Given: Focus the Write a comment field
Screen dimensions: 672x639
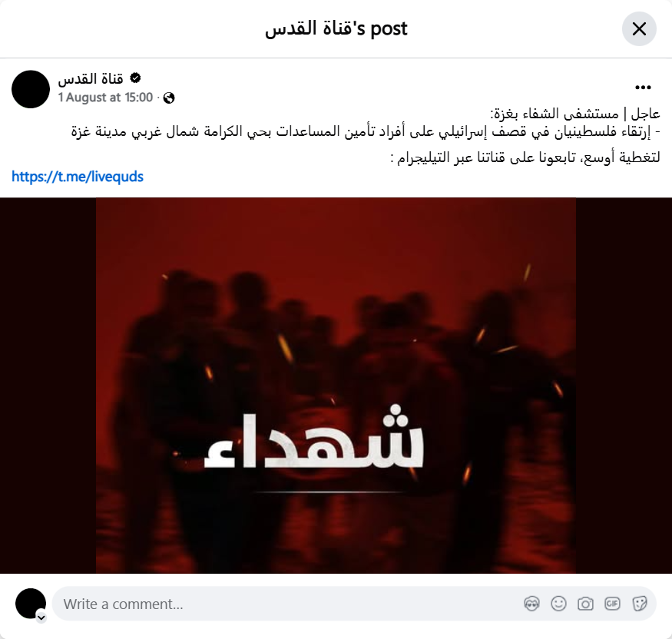Looking at the screenshot, I should click(354, 604).
